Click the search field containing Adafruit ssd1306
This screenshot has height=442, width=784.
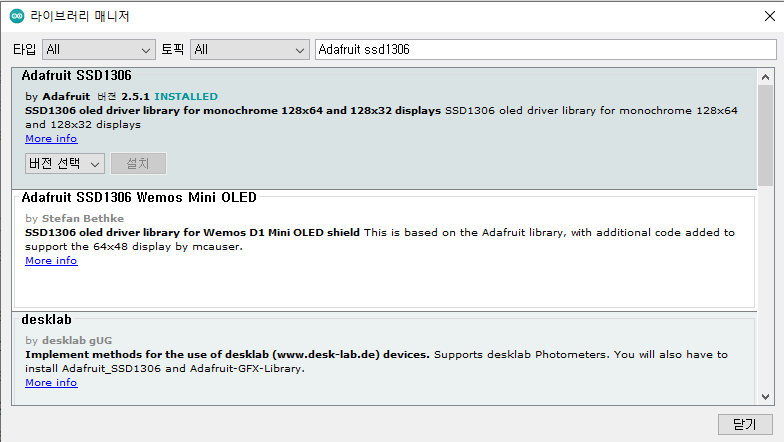546,50
